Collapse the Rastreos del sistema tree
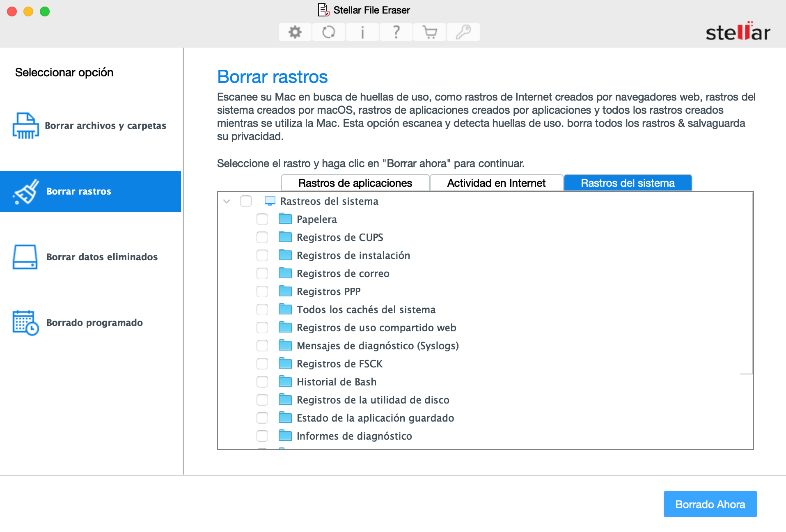Viewport: 786px width, 532px height. pyautogui.click(x=227, y=201)
